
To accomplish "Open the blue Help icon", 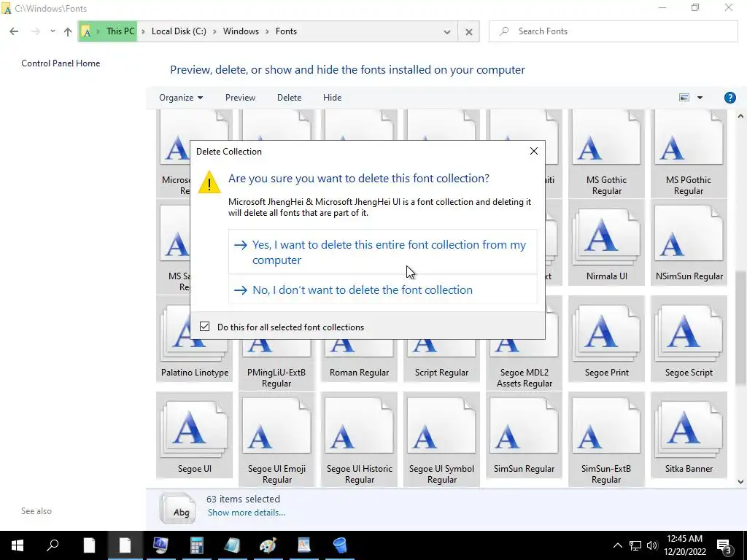I will [x=729, y=98].
